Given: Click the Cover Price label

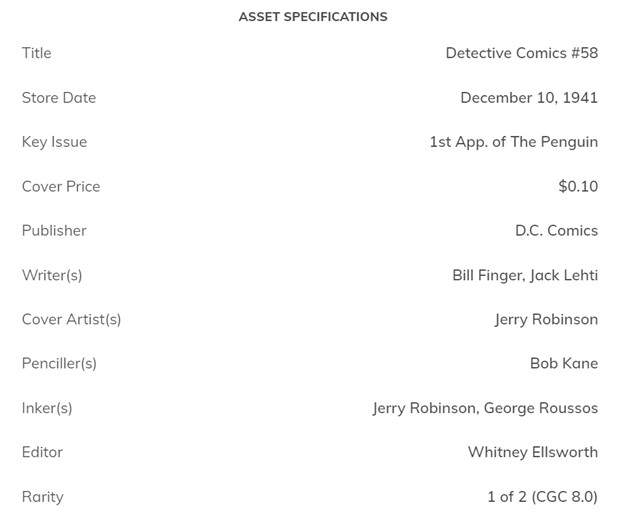Looking at the screenshot, I should click(x=61, y=186).
